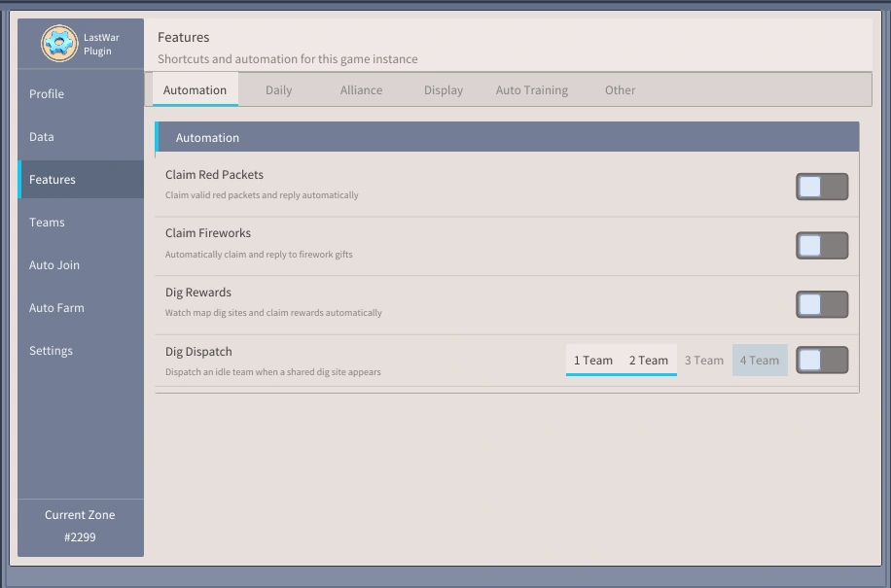The height and width of the screenshot is (588, 891).
Task: Click 'Claim valid red packets' description text
Action: point(262,195)
